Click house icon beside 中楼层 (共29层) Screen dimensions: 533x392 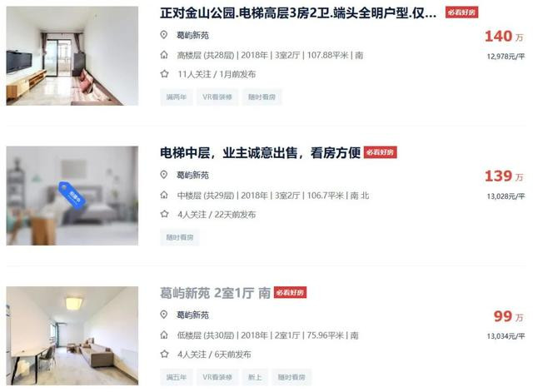click(164, 195)
